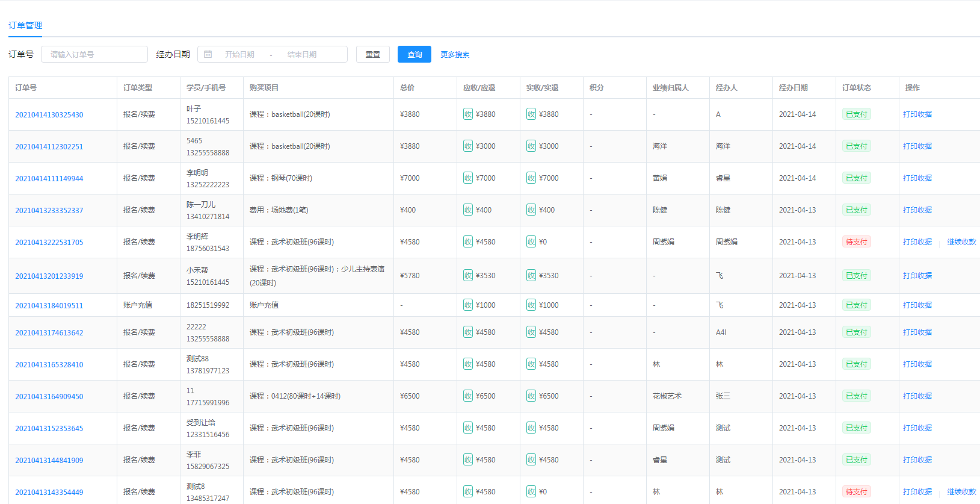The width and height of the screenshot is (980, 504).
Task: Select the phone number 18251519992
Action: click(208, 305)
